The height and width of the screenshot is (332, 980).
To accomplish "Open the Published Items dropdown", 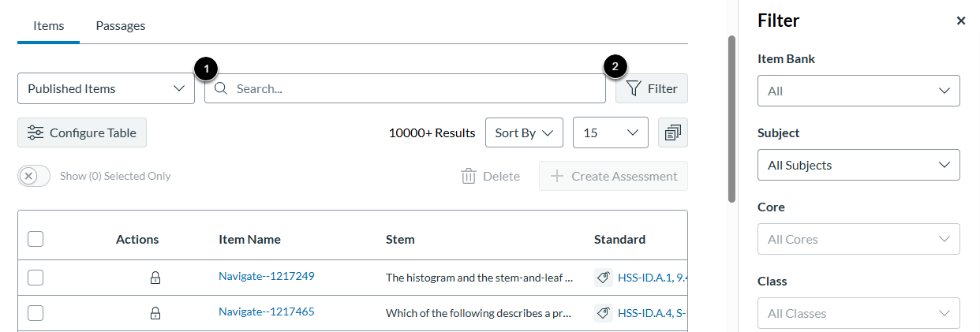I will (x=106, y=88).
